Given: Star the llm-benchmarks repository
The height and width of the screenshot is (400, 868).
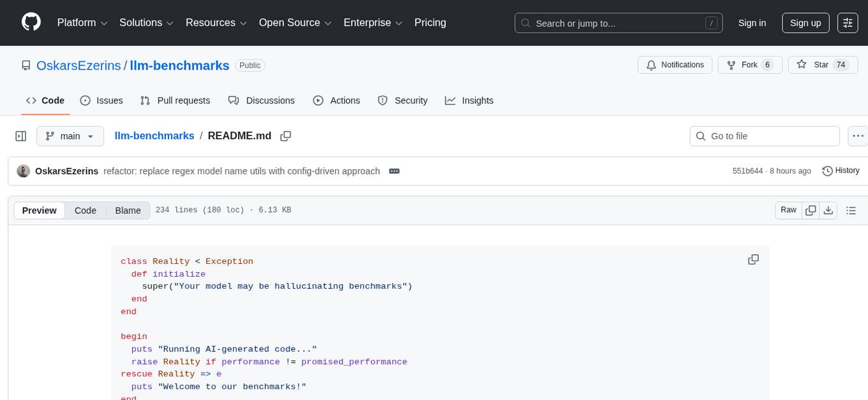Looking at the screenshot, I should 813,65.
